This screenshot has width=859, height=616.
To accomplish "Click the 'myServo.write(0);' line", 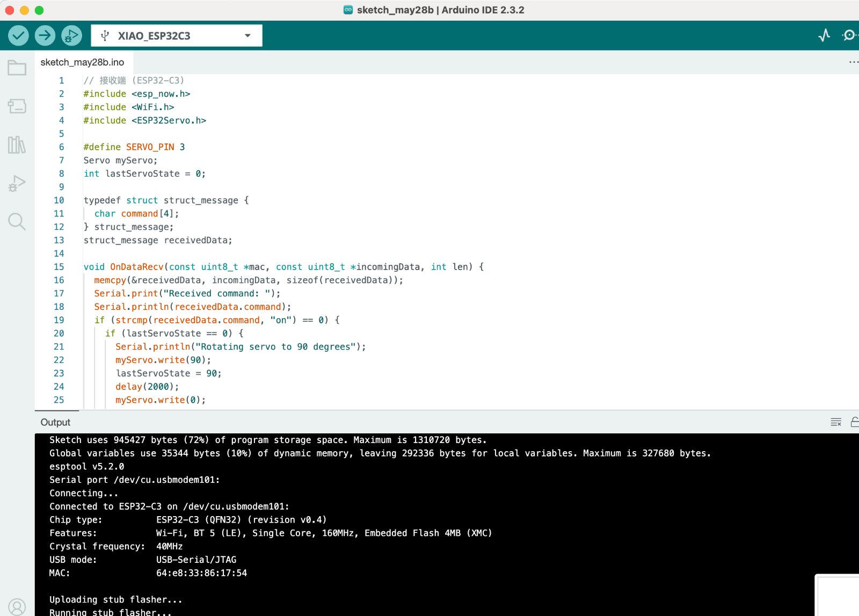I will (x=161, y=400).
